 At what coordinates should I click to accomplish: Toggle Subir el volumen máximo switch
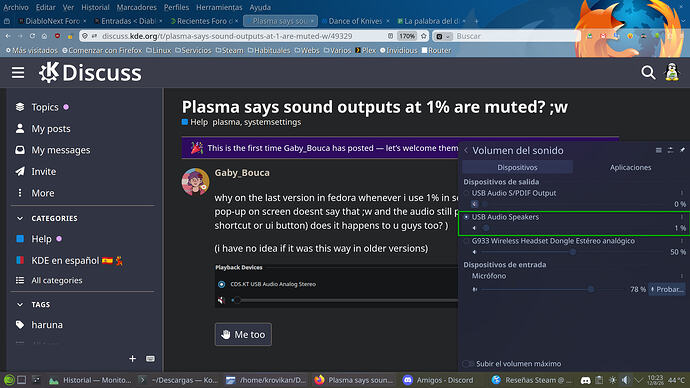468,364
